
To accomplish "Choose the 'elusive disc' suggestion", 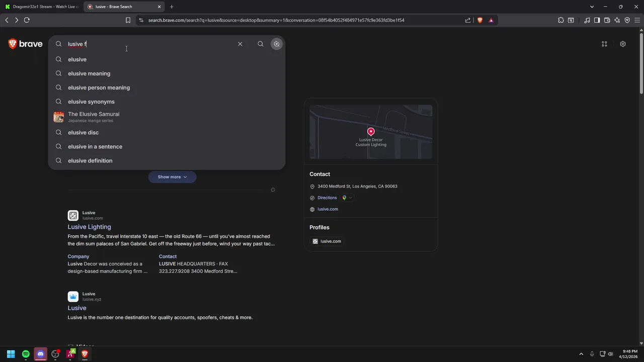I will click(167, 132).
